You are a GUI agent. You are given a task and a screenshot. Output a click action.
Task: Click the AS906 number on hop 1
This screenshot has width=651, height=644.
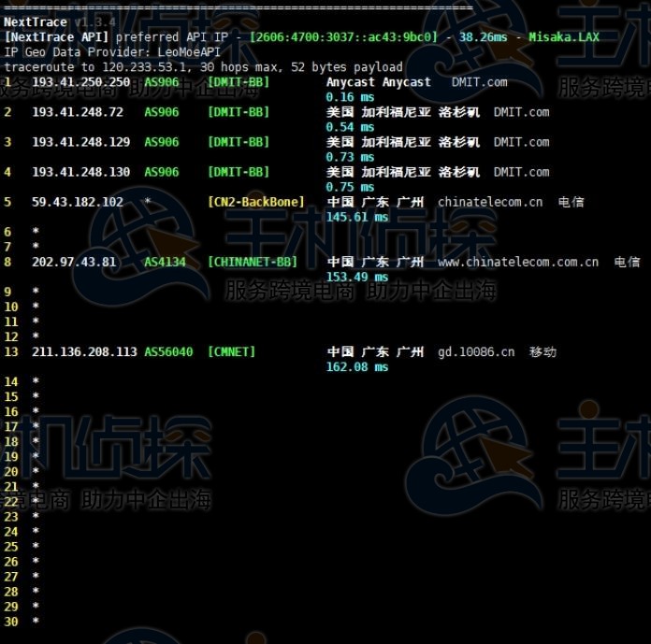[162, 82]
